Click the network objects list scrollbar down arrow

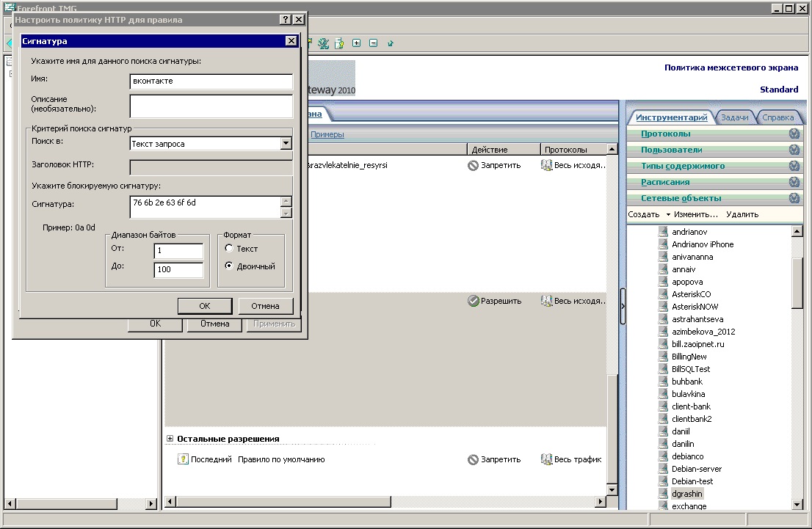tap(797, 505)
